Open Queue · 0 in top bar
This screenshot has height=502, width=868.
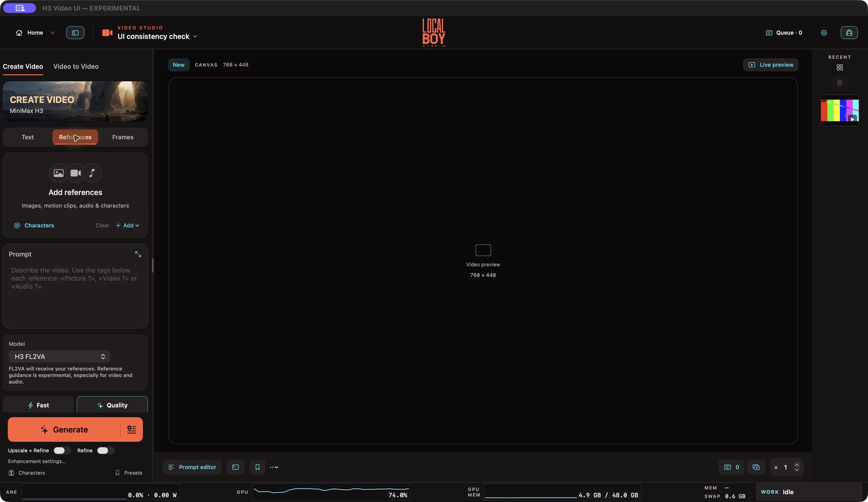click(x=784, y=33)
